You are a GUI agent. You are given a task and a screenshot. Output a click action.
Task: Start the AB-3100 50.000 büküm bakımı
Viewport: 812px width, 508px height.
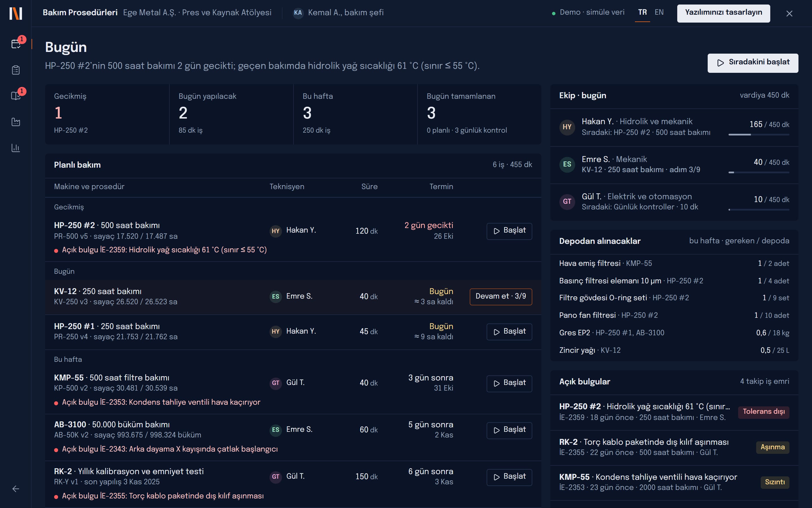(x=509, y=430)
